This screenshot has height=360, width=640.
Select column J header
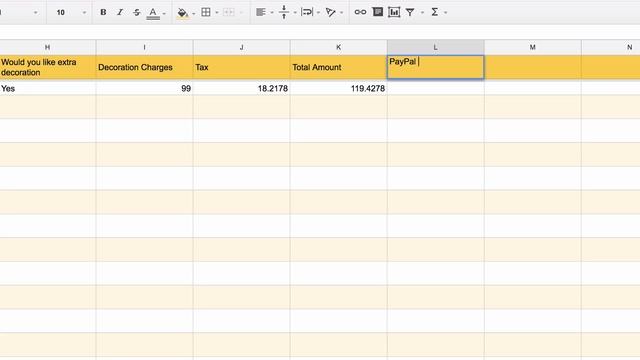coord(242,47)
